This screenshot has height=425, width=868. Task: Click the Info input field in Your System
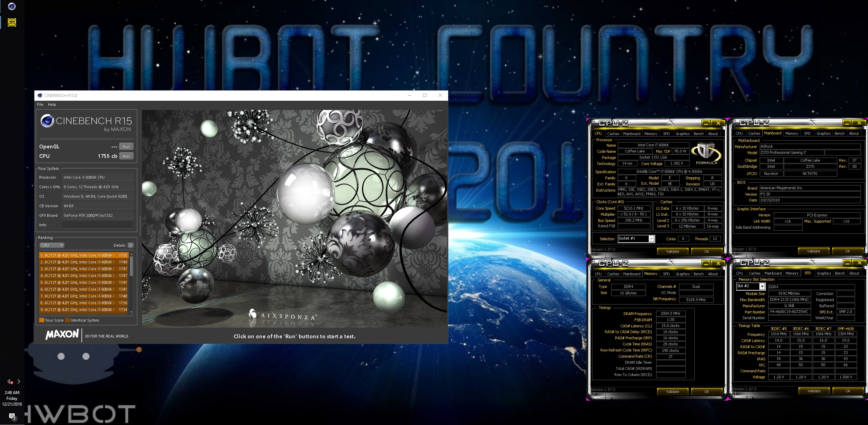97,225
